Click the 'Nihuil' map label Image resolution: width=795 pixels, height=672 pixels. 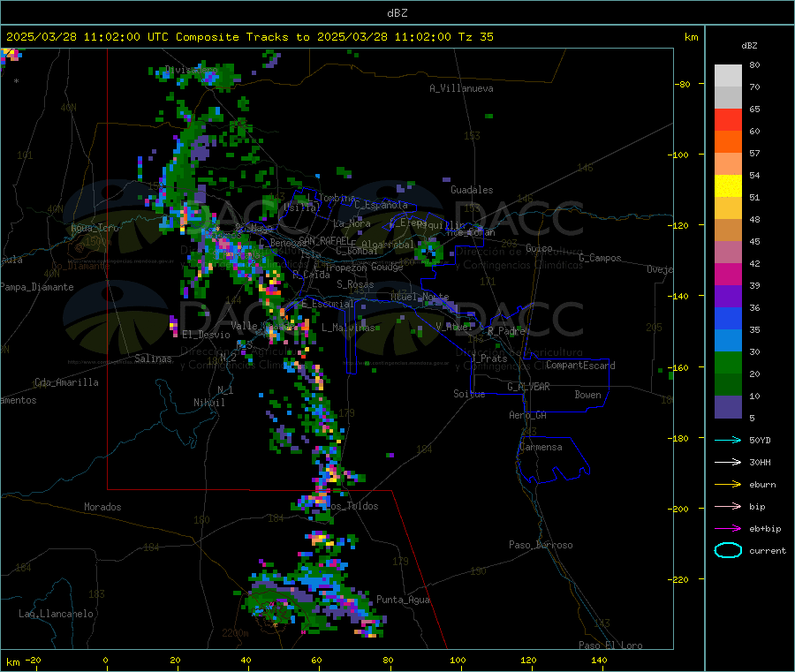coord(208,403)
